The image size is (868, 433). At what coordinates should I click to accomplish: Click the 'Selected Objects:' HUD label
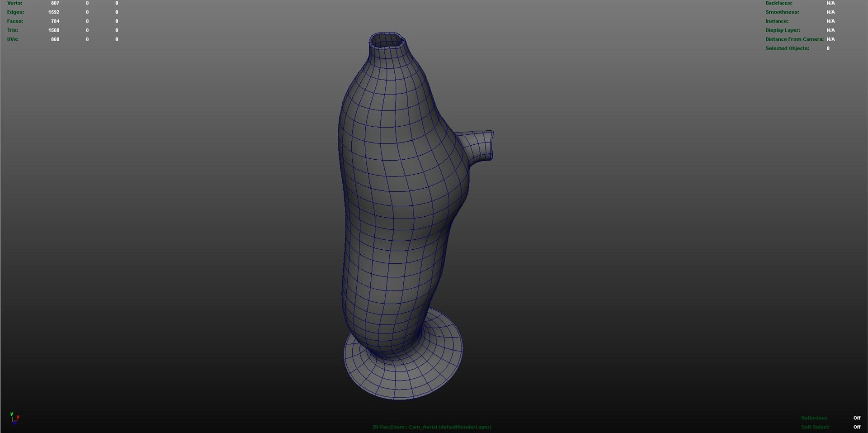(787, 48)
